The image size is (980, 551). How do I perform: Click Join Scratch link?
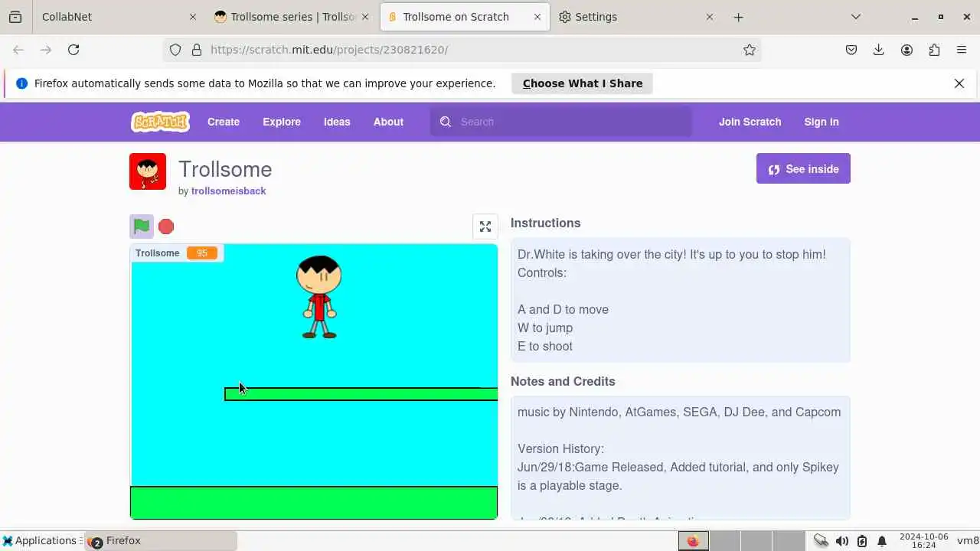(x=750, y=122)
